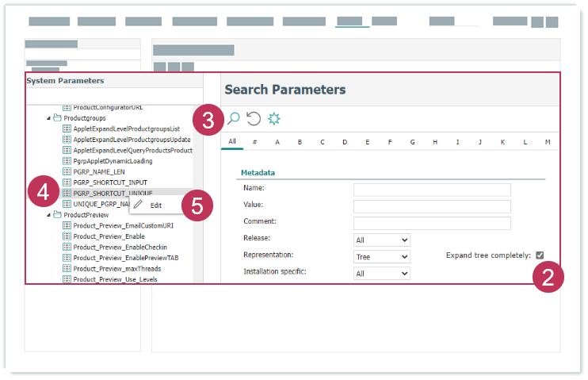Click the PGRP_NAME_LEN parameter icon
This screenshot has width=588, height=380.
pos(67,171)
